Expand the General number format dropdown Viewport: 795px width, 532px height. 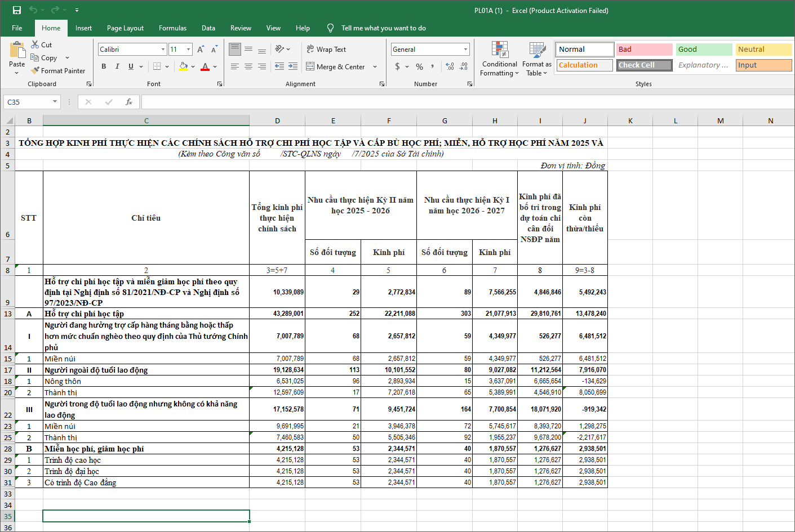[x=465, y=50]
